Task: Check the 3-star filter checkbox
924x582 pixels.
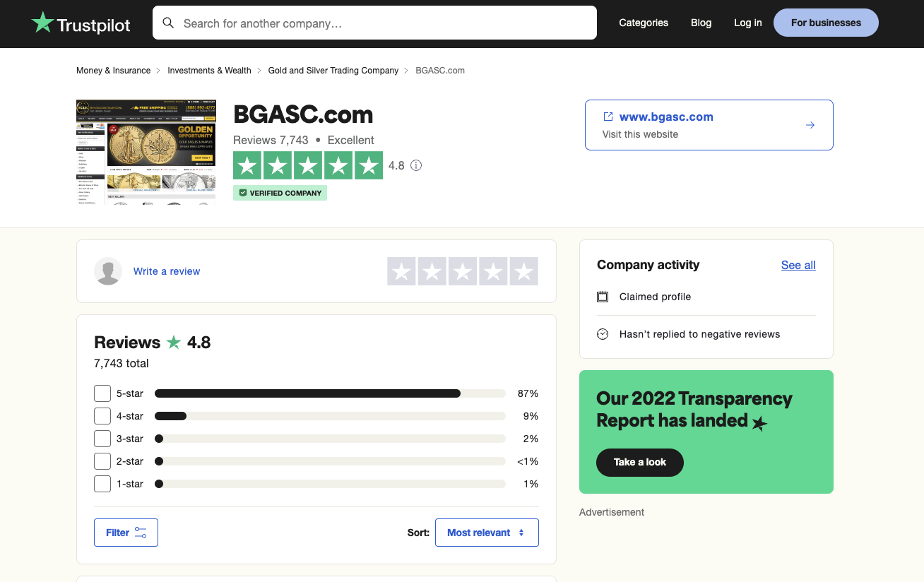Action: [x=102, y=439]
